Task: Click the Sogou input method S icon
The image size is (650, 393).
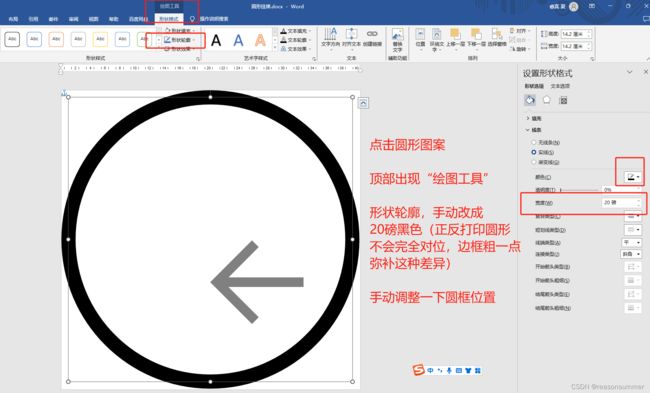Action: click(419, 370)
